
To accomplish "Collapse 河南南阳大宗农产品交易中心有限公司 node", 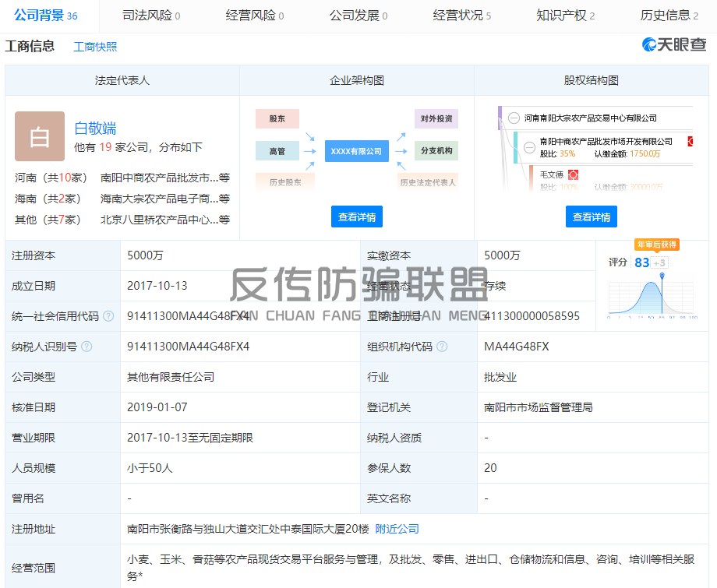I will (514, 118).
